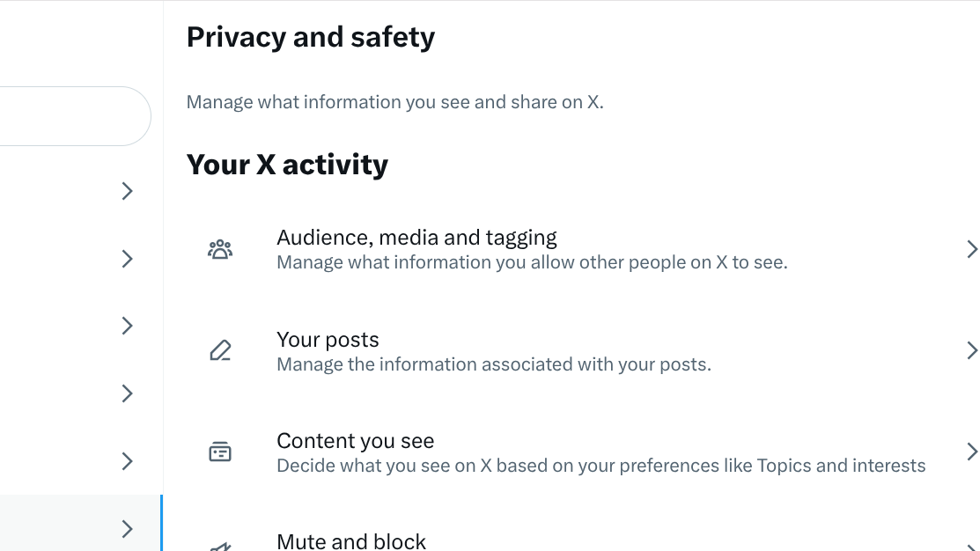Click the topmost chevron in the left sidebar
980x551 pixels.
(127, 191)
